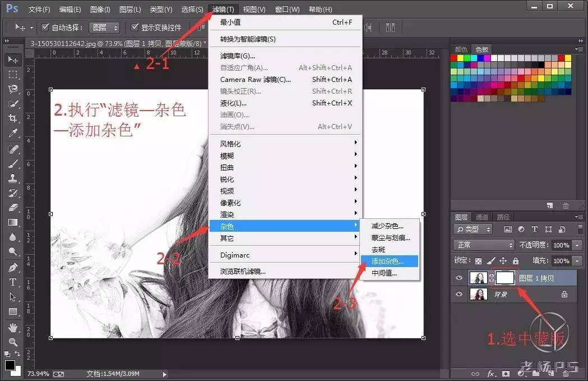Select the Brush tool

coord(13,164)
